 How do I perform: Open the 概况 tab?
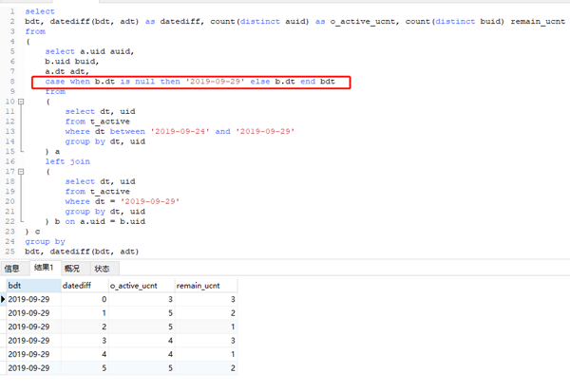(72, 269)
